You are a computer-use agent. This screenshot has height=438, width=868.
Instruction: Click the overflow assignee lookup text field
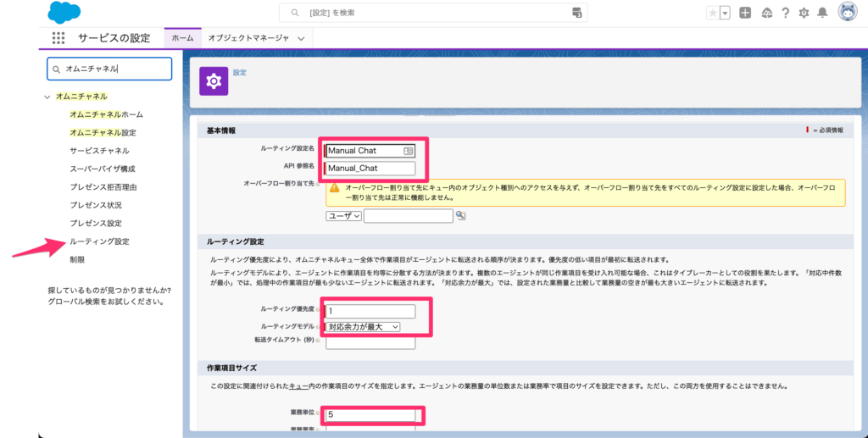coord(409,216)
